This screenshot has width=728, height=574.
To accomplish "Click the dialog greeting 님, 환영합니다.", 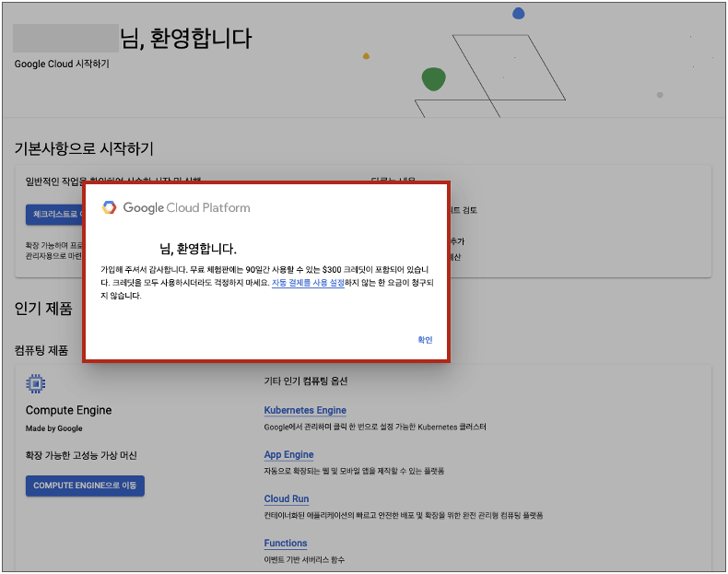I will point(198,249).
